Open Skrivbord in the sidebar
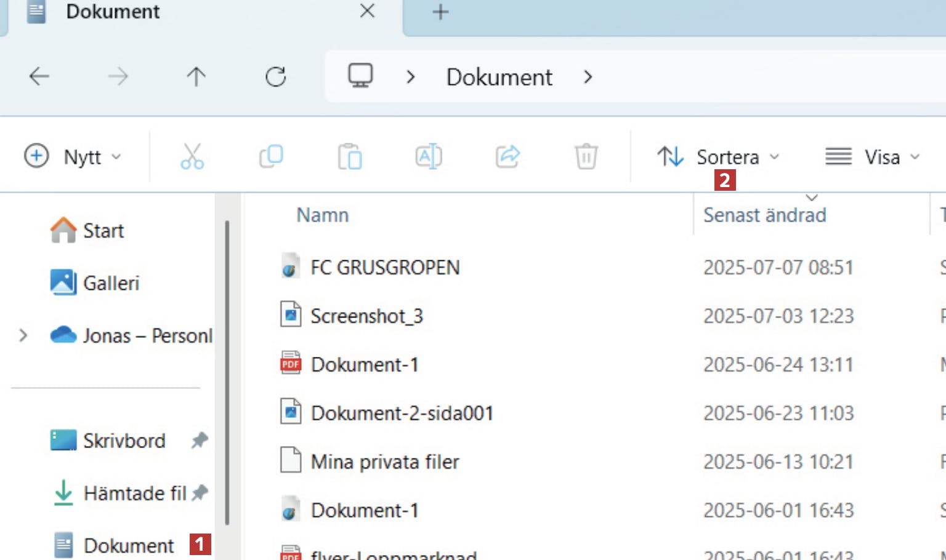This screenshot has height=560, width=946. click(x=124, y=441)
